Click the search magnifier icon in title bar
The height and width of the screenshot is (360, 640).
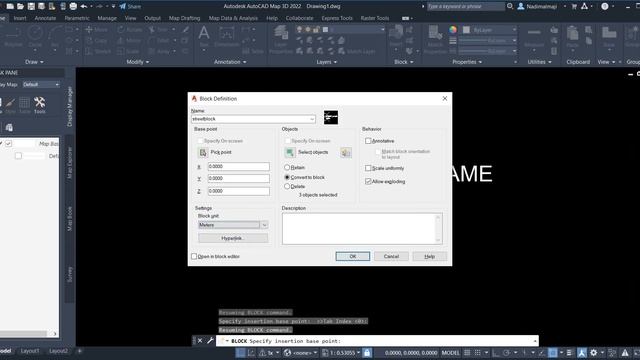[x=510, y=6]
